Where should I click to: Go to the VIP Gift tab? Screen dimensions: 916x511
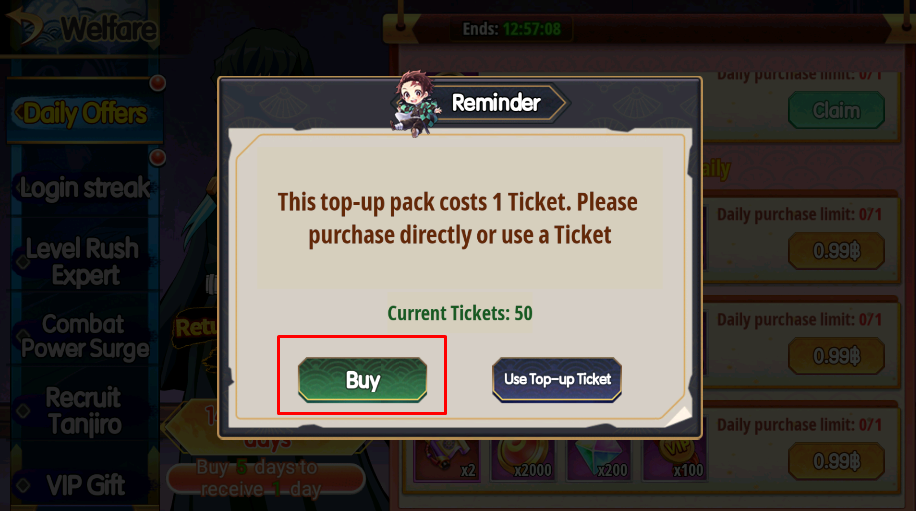pyautogui.click(x=84, y=485)
